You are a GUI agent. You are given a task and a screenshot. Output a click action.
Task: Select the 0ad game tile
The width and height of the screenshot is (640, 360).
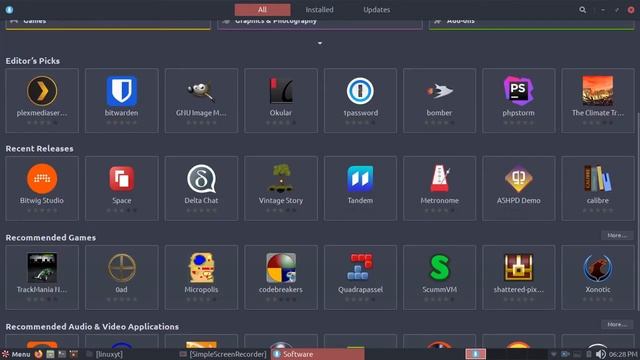pos(122,277)
